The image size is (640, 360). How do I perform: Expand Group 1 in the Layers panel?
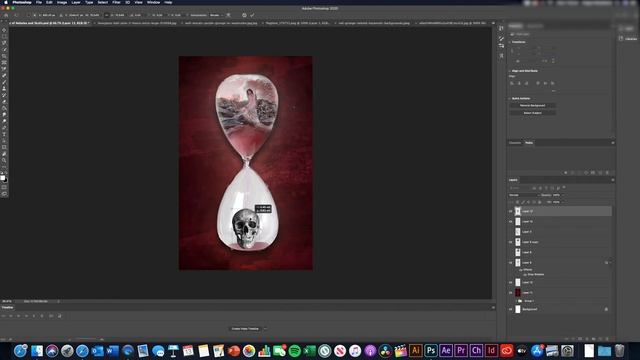pos(516,301)
